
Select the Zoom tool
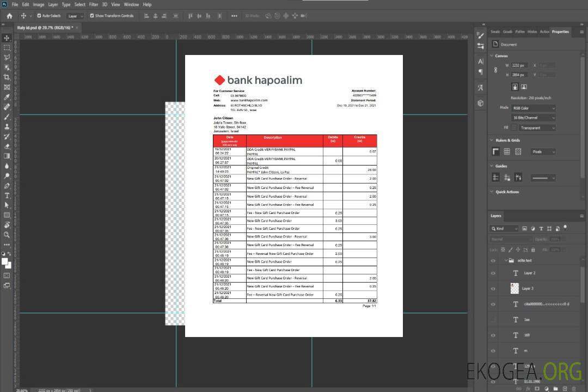tap(7, 235)
